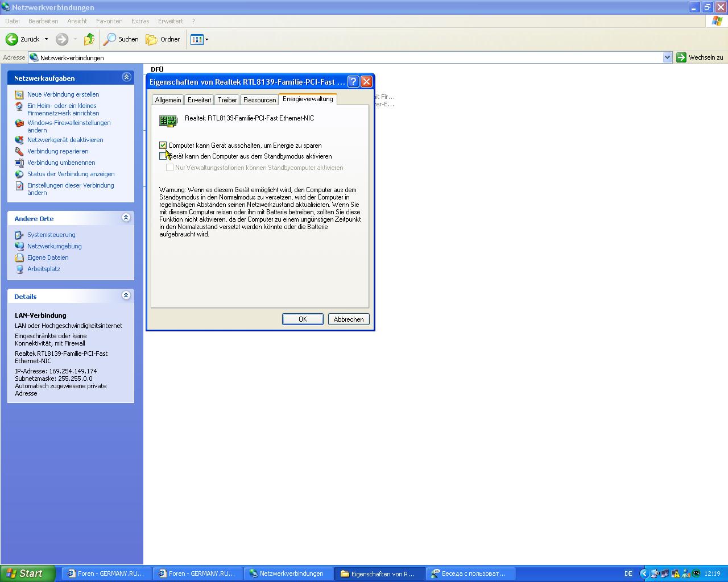Collapse the Details panel
The image size is (728, 582).
point(126,296)
